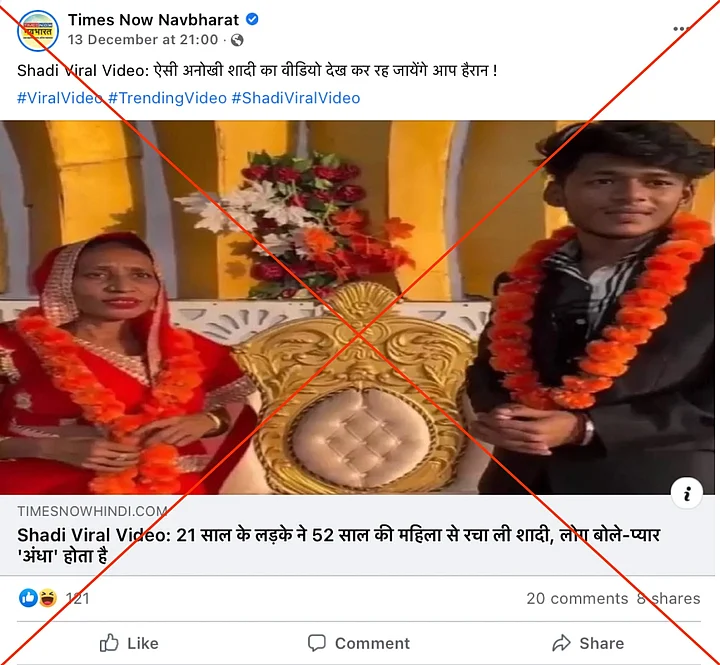
Task: Open the link info 'i' icon
Action: (x=686, y=494)
